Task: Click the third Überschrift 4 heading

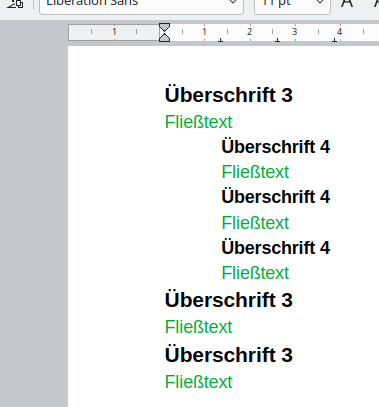Action: tap(276, 248)
